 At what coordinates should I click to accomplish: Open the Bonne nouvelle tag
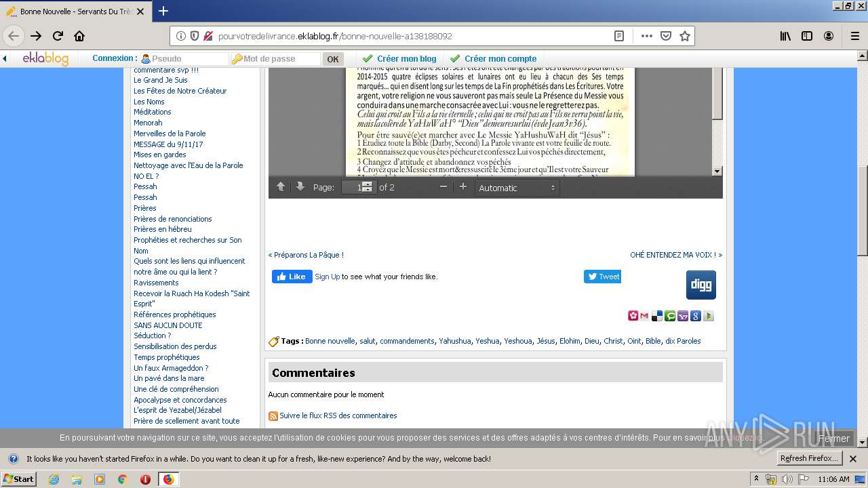[x=330, y=341]
